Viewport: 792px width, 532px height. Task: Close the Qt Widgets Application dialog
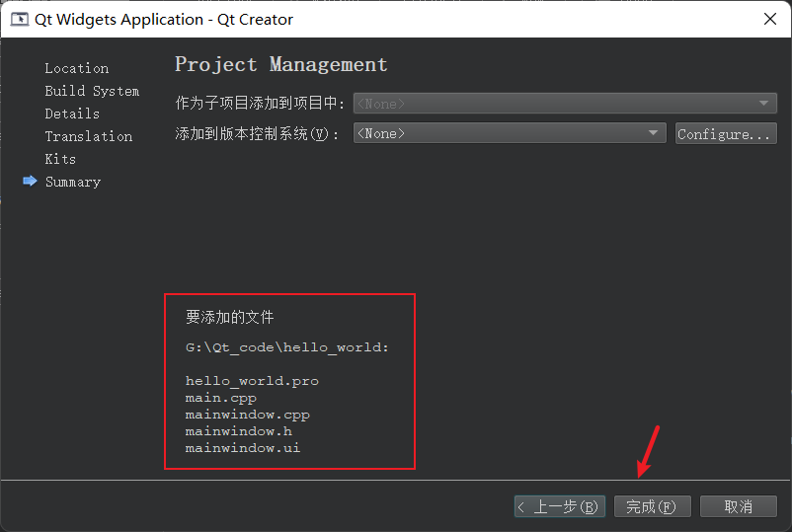pos(769,19)
